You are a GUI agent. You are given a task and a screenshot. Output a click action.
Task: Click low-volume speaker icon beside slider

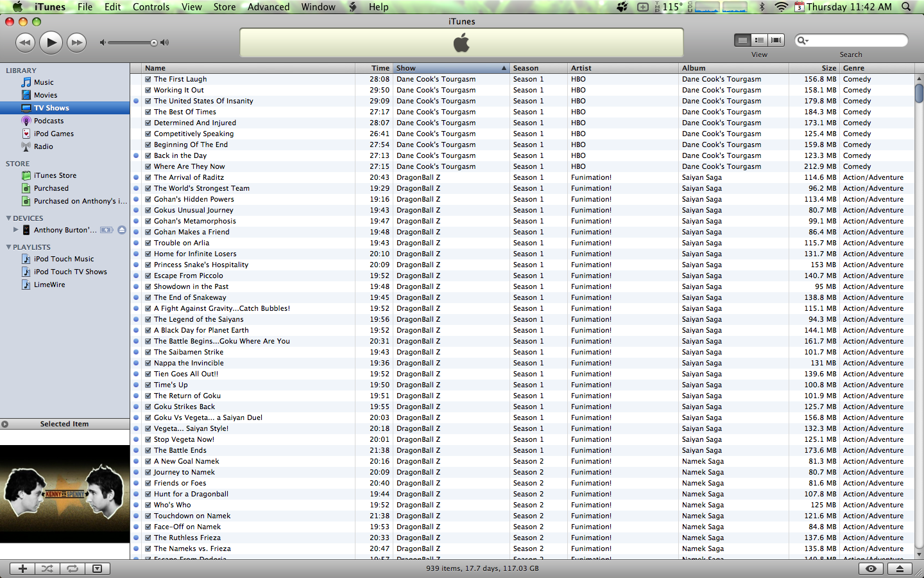103,43
